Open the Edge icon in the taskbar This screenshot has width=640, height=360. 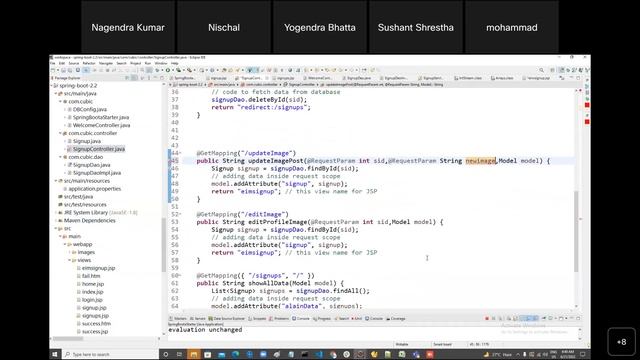[x=236, y=354]
